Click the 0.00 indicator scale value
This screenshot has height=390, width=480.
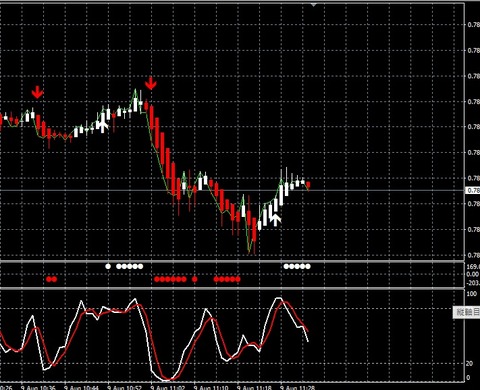(473, 274)
